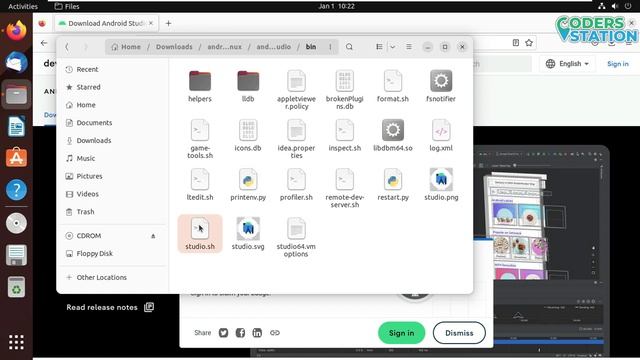Viewport: 640px width, 360px height.
Task: Copy the share link icon
Action: pyautogui.click(x=275, y=333)
